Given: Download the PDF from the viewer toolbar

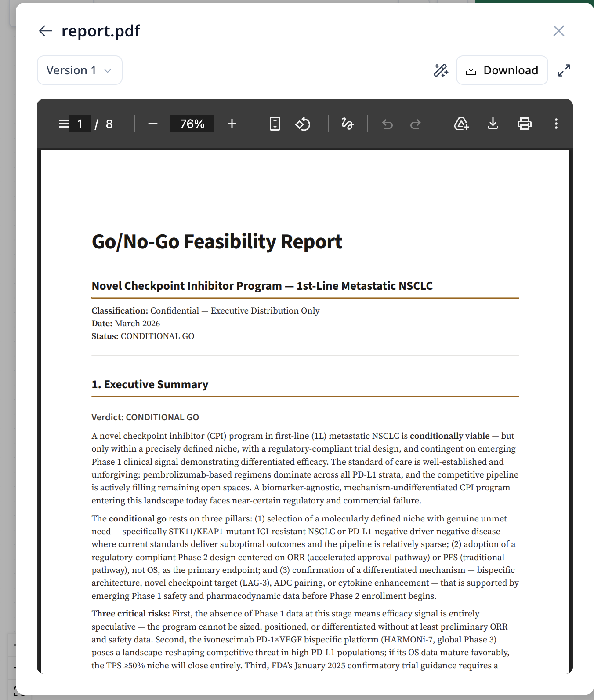Looking at the screenshot, I should pyautogui.click(x=493, y=124).
